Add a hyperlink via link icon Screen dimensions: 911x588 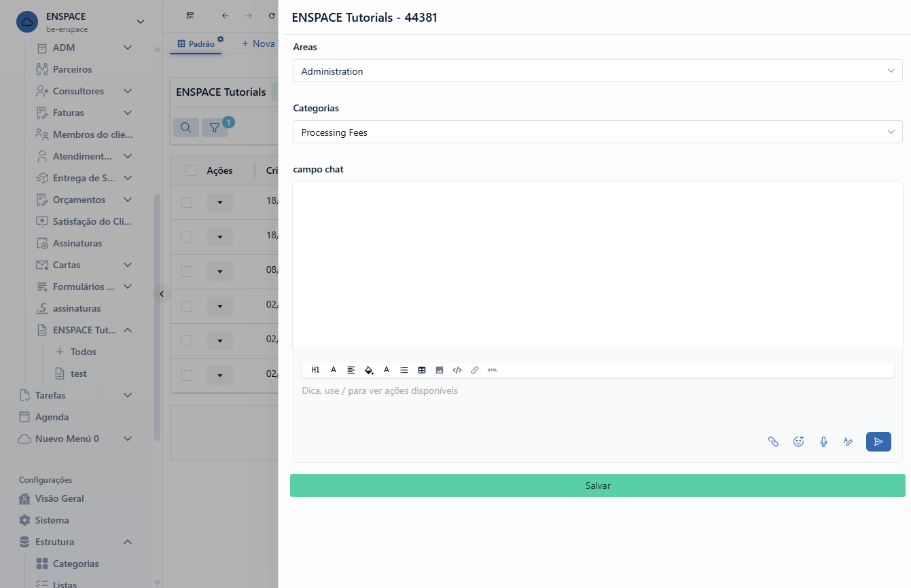pos(475,370)
